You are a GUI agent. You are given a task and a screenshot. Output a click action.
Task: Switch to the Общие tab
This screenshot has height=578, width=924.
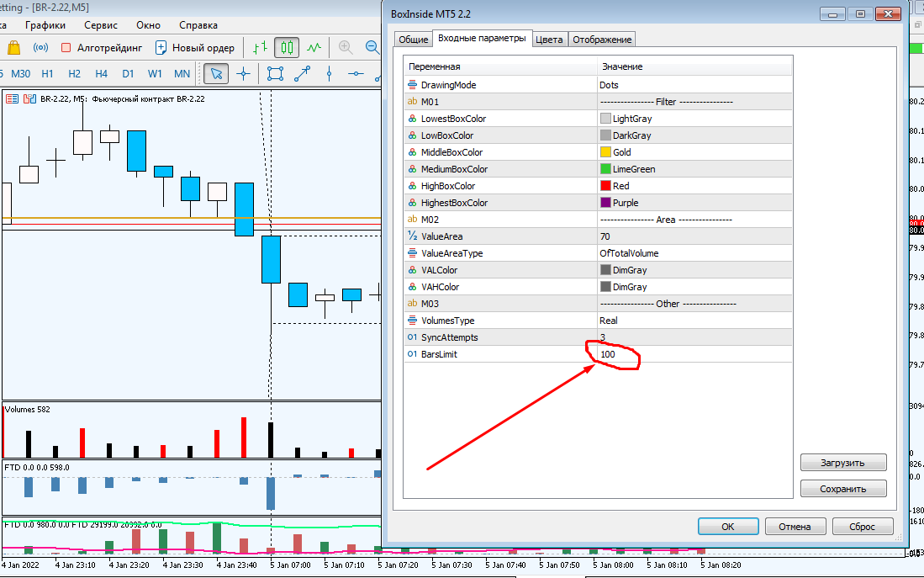click(x=413, y=40)
